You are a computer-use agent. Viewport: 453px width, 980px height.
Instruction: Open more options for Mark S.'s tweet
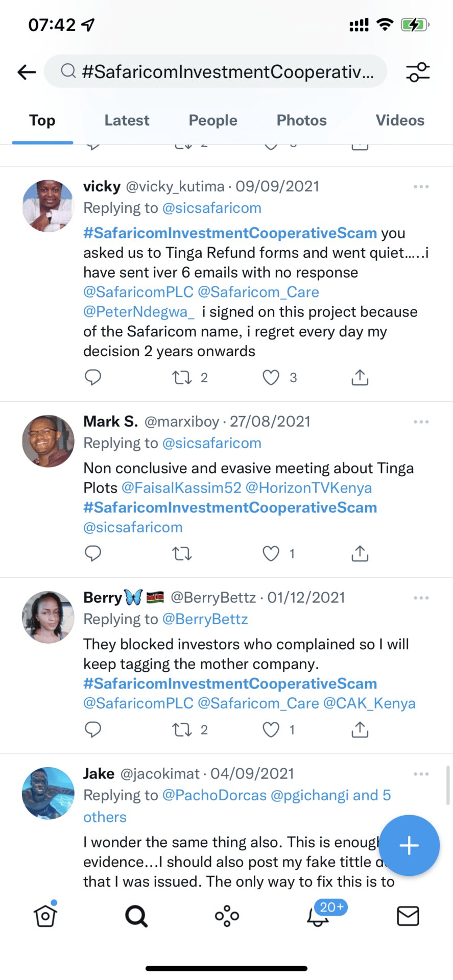click(421, 422)
